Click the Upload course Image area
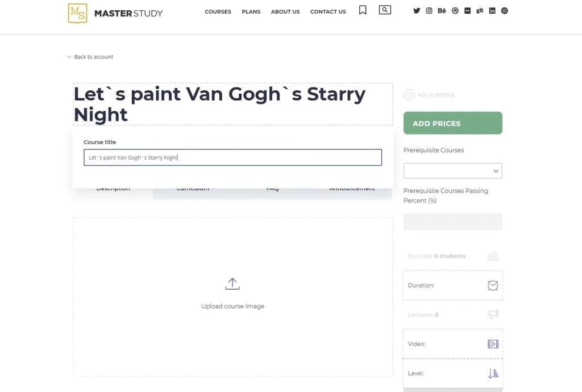582x392 pixels. (232, 295)
